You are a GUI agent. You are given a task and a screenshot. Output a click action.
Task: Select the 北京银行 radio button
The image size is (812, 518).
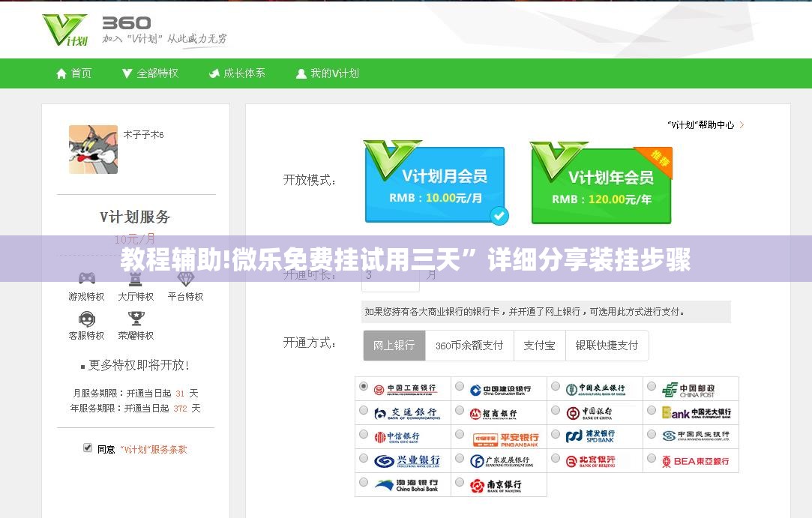point(555,458)
